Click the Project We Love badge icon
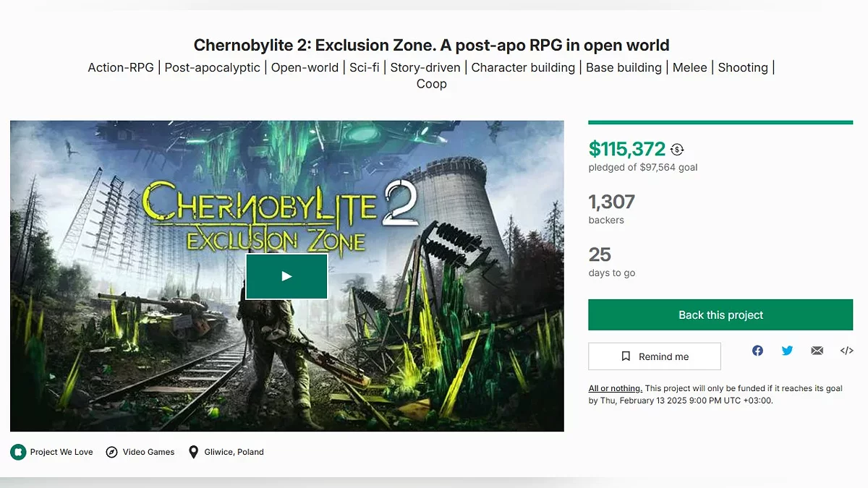Viewport: 868px width, 488px height. coord(18,452)
